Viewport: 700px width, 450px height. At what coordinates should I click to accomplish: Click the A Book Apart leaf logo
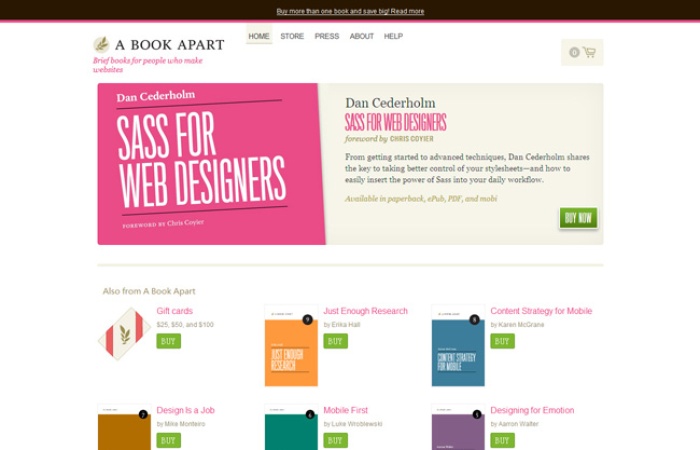coord(101,45)
